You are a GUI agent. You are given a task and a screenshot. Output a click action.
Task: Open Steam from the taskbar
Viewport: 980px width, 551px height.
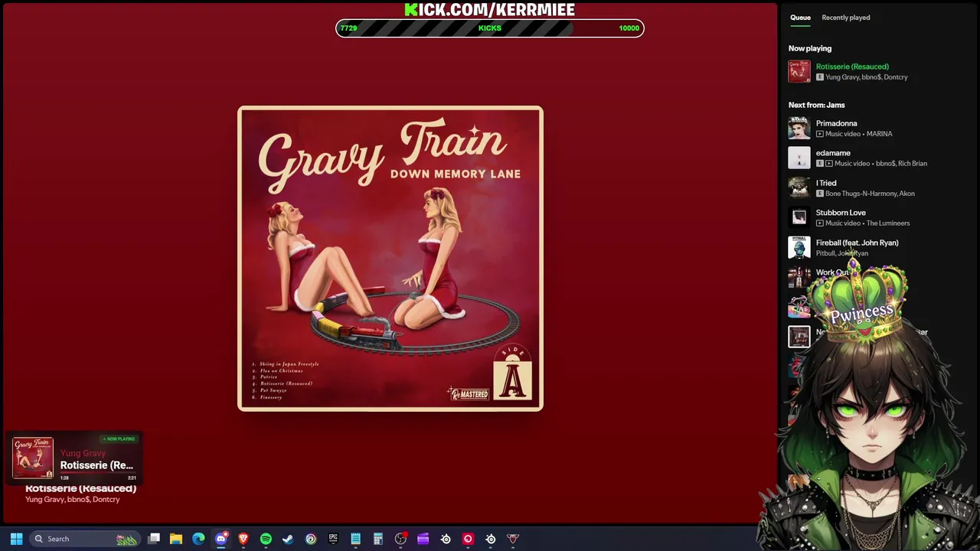pos(288,539)
